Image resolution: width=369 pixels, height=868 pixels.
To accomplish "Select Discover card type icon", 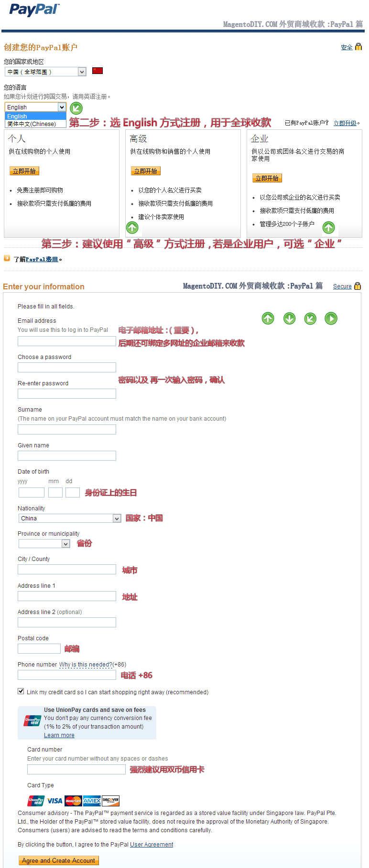I will click(x=110, y=801).
